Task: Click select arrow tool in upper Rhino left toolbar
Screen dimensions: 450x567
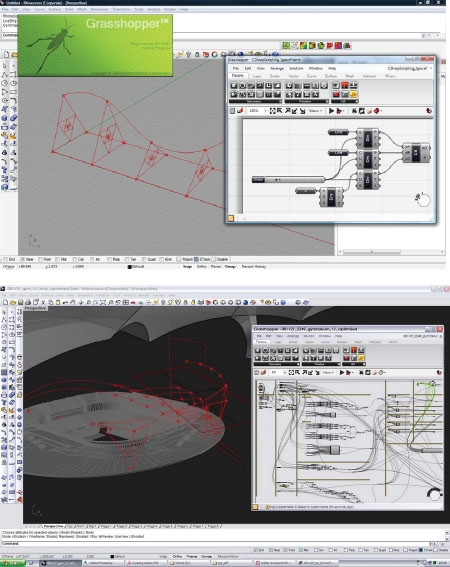Action: pos(4,65)
